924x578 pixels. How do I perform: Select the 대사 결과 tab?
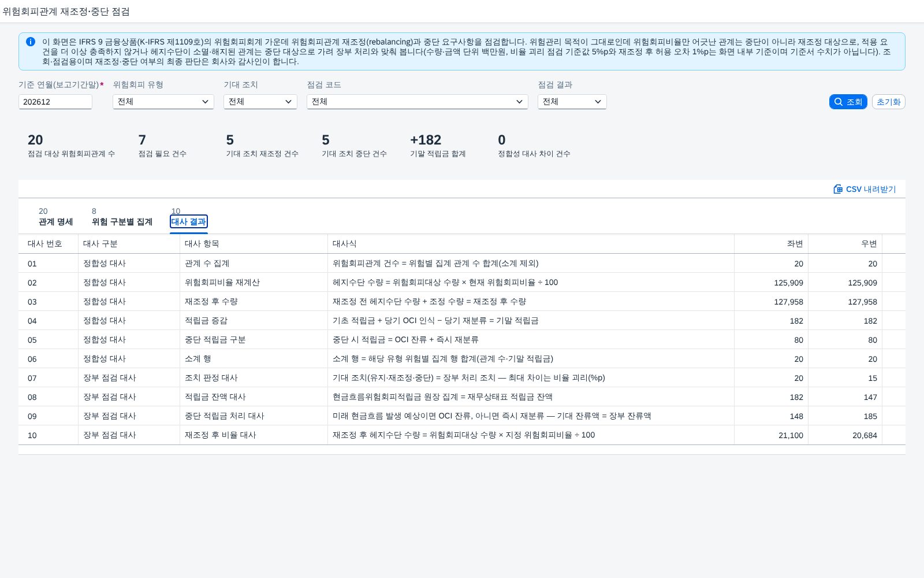point(189,221)
